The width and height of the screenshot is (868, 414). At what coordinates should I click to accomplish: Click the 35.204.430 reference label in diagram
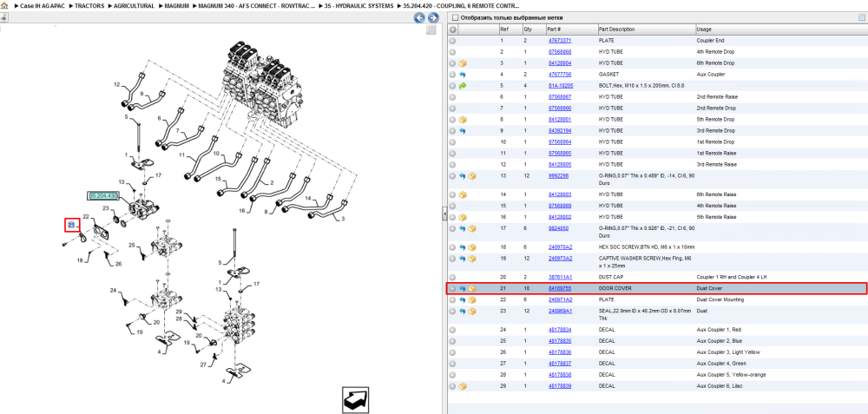point(103,196)
